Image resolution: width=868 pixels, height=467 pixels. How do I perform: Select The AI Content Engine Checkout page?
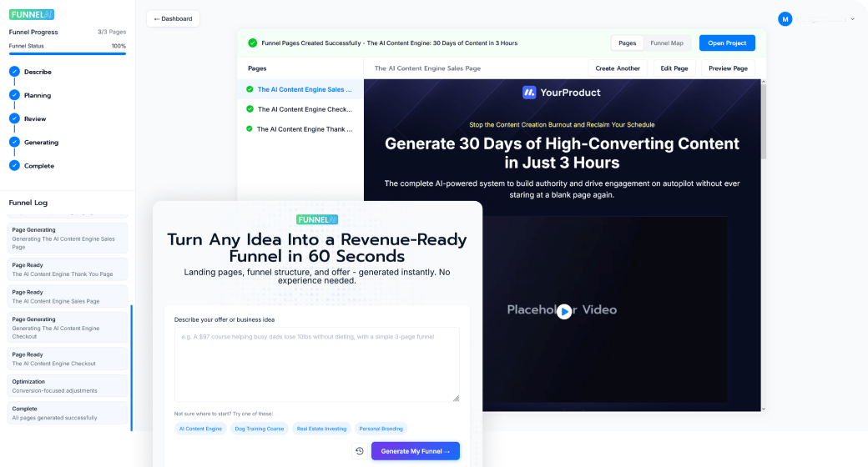300,109
